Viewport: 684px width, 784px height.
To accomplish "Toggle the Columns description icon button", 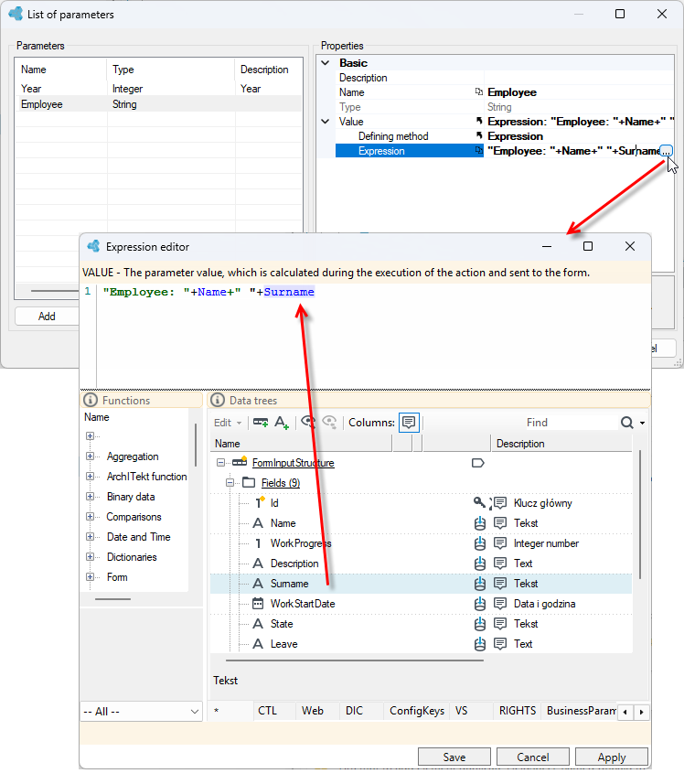I will (409, 423).
